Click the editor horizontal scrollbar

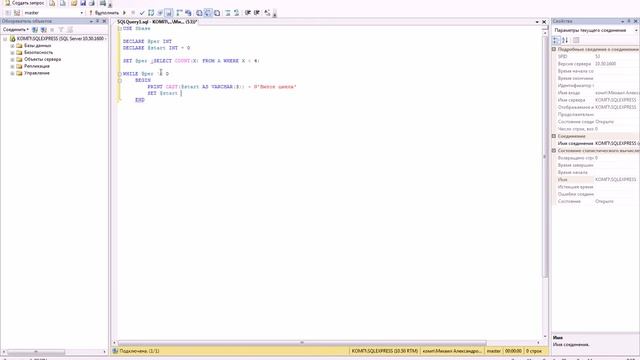click(x=302, y=343)
